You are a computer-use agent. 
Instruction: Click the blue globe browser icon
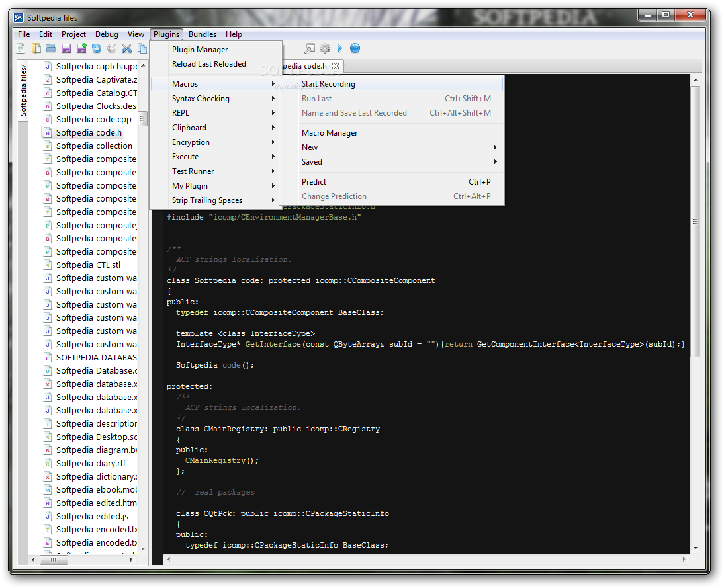tap(355, 48)
